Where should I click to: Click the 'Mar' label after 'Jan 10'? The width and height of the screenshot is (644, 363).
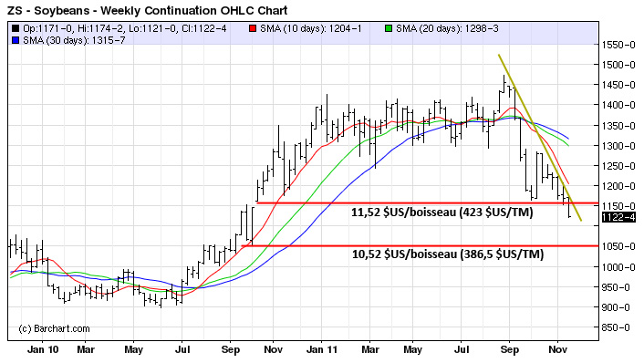tap(86, 350)
